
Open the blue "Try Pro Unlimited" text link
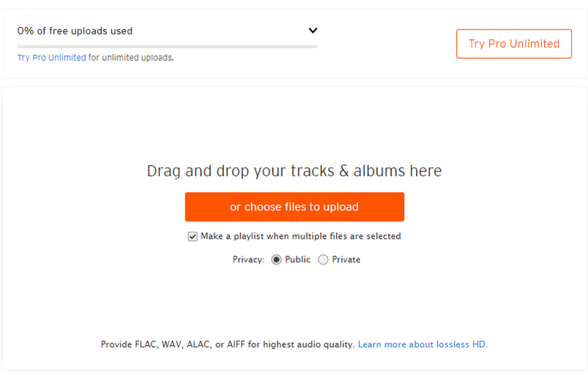[x=51, y=57]
